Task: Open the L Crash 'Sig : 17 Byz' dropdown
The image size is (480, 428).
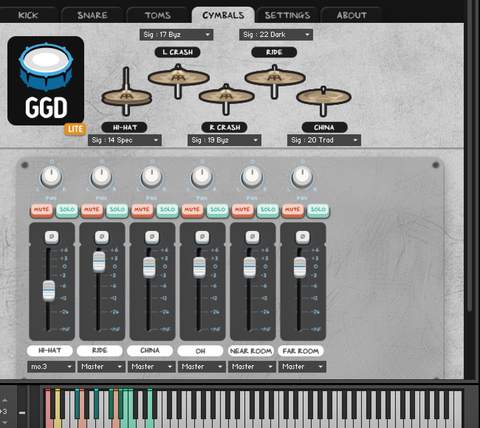Action: click(x=176, y=35)
